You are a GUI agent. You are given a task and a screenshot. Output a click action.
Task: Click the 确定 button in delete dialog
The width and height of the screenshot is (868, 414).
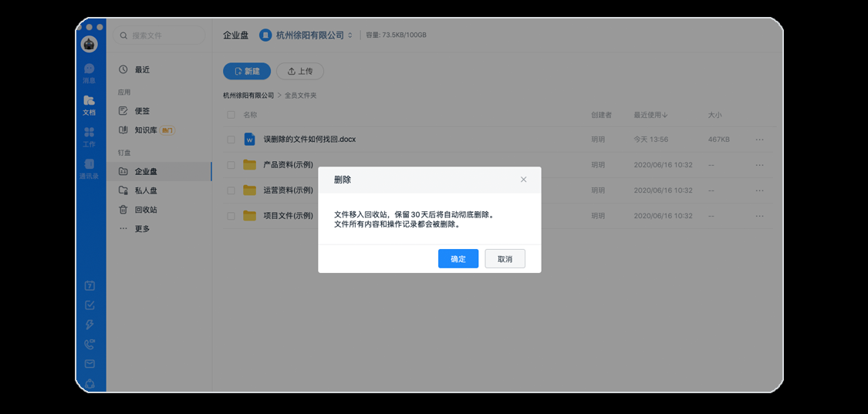coord(458,259)
